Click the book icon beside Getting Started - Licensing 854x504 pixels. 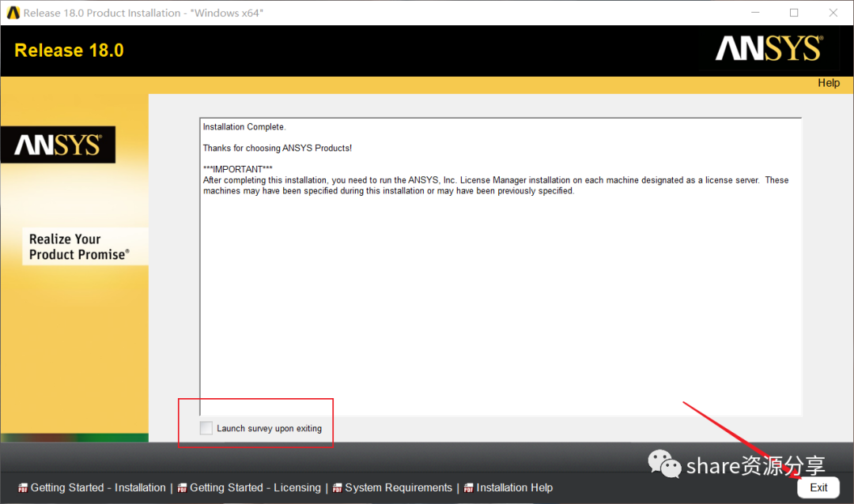(x=184, y=487)
